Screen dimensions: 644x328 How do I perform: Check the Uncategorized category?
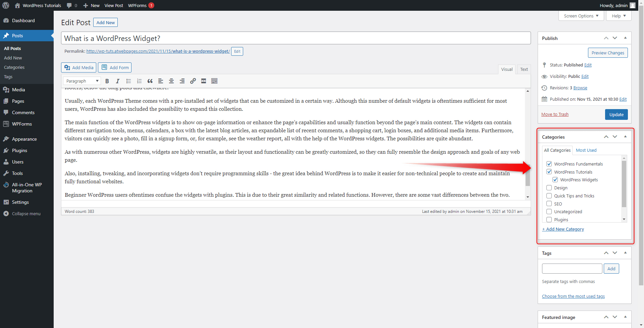(549, 212)
